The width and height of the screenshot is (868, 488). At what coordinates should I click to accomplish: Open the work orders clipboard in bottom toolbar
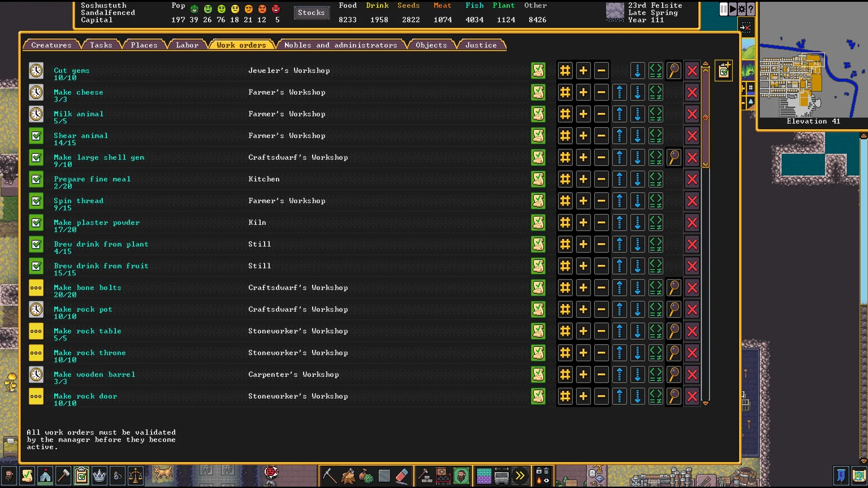click(x=81, y=476)
